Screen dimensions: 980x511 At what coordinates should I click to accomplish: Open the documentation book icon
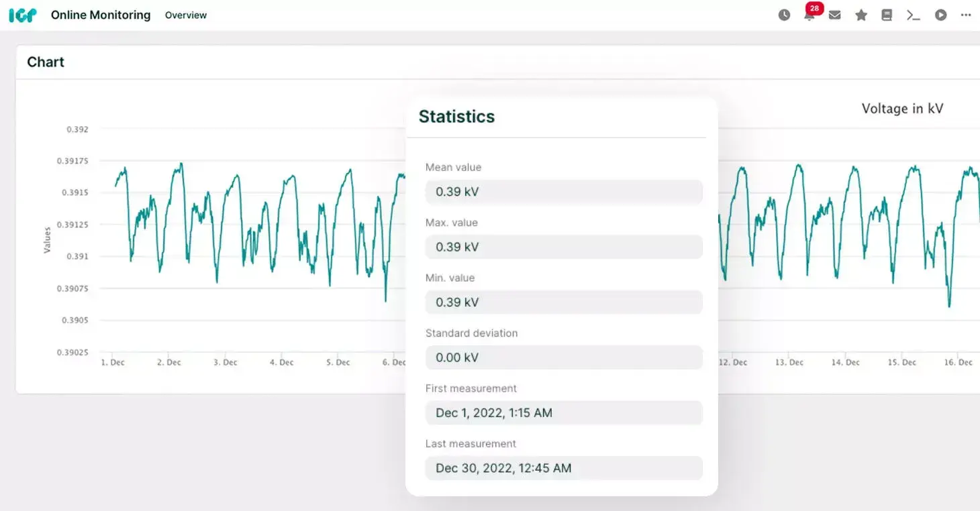[887, 15]
